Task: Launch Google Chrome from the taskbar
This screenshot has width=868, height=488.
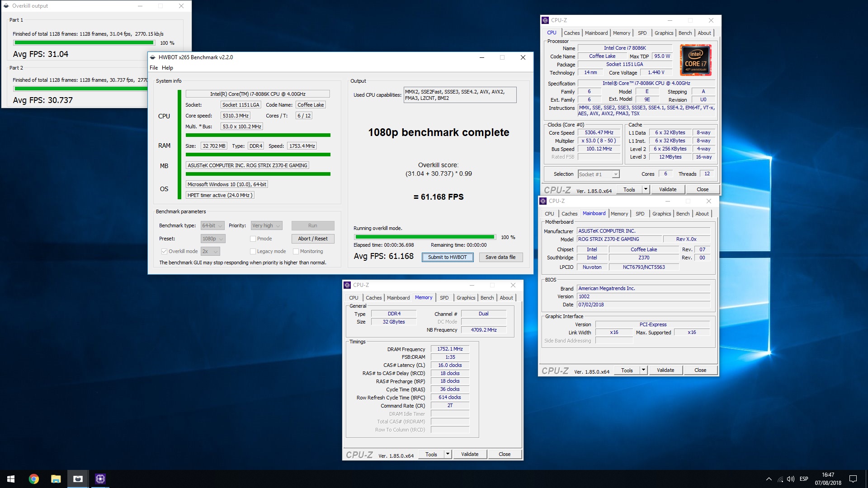Action: 34,479
